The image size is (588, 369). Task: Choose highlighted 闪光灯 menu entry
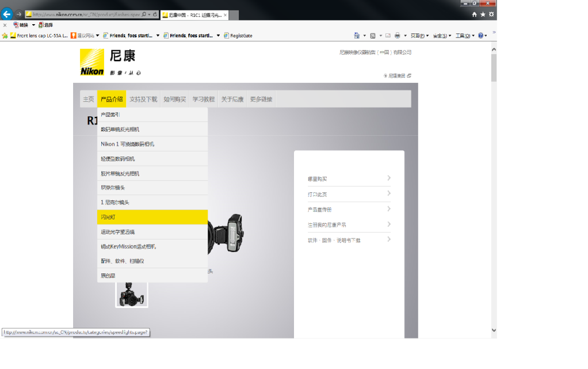[x=152, y=217]
